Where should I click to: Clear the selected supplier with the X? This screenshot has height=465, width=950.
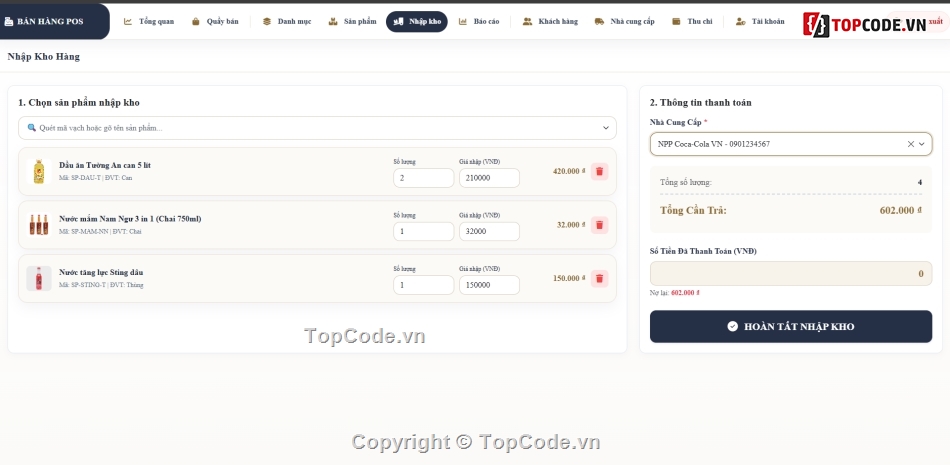[x=911, y=144]
